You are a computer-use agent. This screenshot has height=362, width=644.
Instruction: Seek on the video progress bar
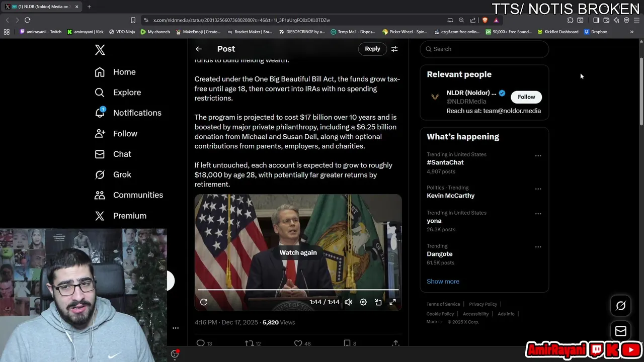tap(298, 290)
